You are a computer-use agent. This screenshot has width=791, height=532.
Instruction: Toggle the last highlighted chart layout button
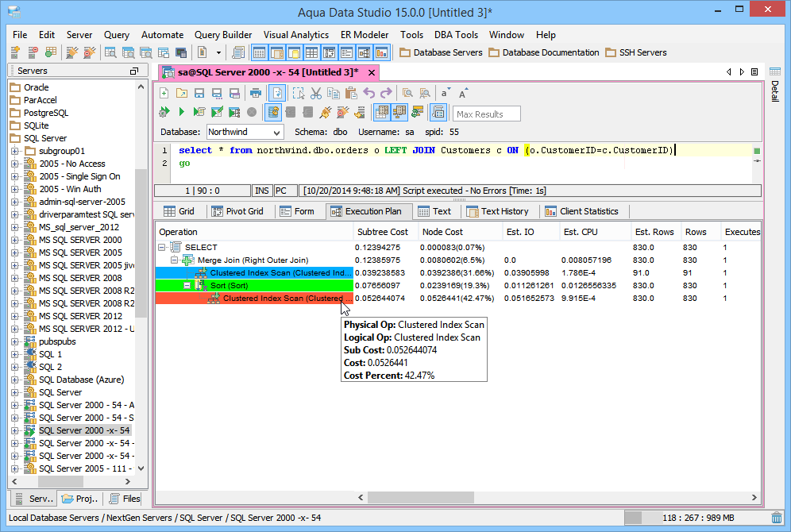(x=381, y=52)
